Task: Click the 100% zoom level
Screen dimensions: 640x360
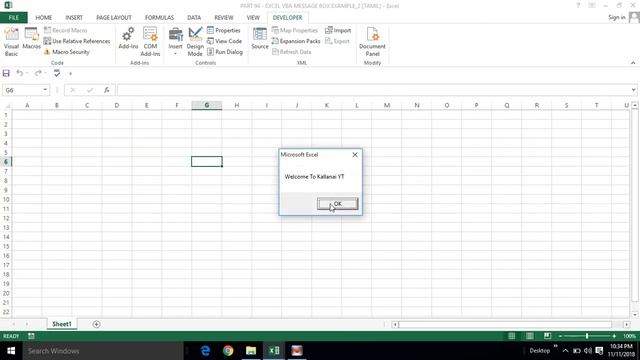Action: (629, 336)
